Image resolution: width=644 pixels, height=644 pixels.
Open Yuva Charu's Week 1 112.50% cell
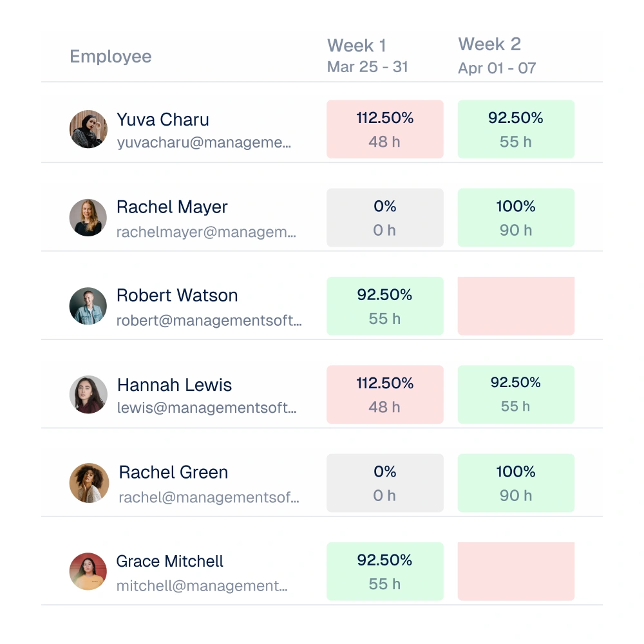click(x=385, y=129)
